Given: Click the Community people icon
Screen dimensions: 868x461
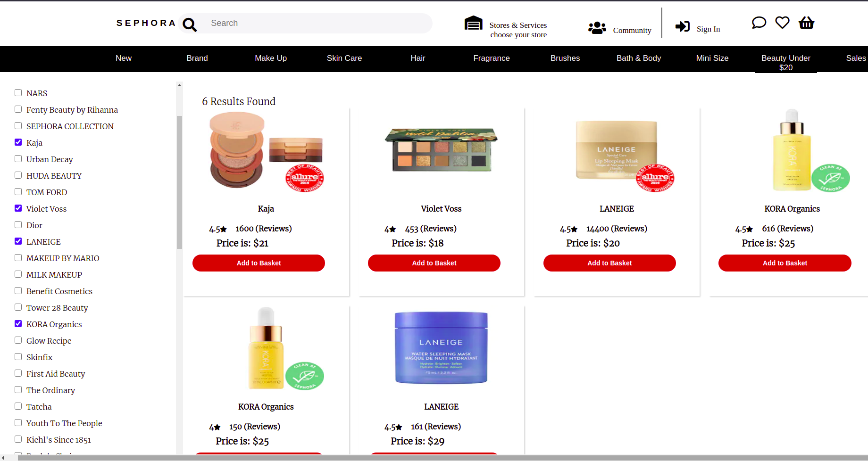Looking at the screenshot, I should (597, 28).
